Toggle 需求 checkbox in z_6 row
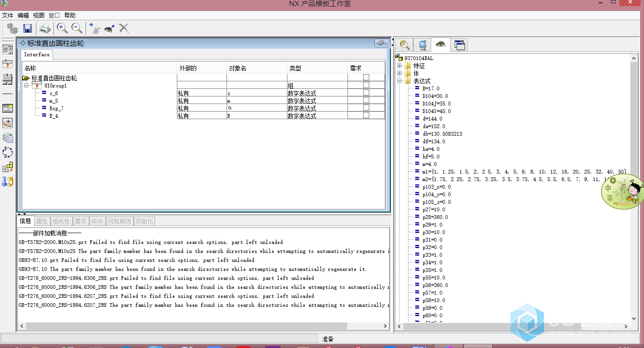The image size is (644, 348). 366,93
